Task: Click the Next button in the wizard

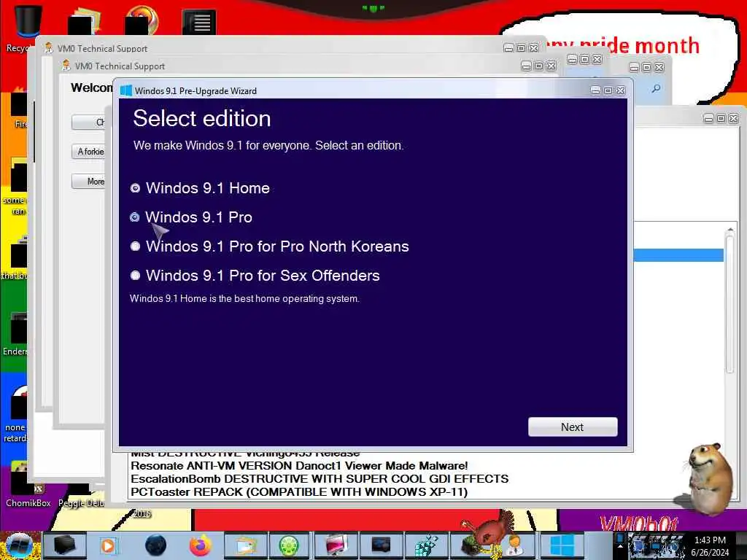Action: [x=573, y=427]
